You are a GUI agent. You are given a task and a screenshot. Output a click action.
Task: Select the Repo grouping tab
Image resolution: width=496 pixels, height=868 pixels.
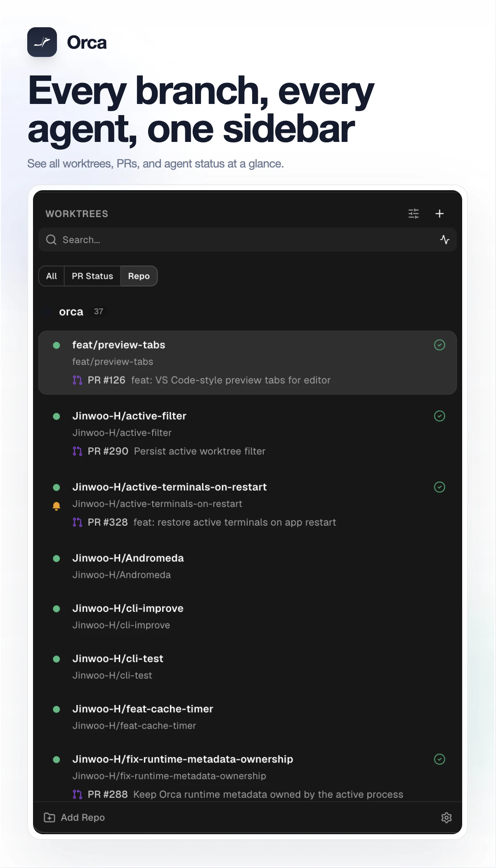(x=139, y=276)
